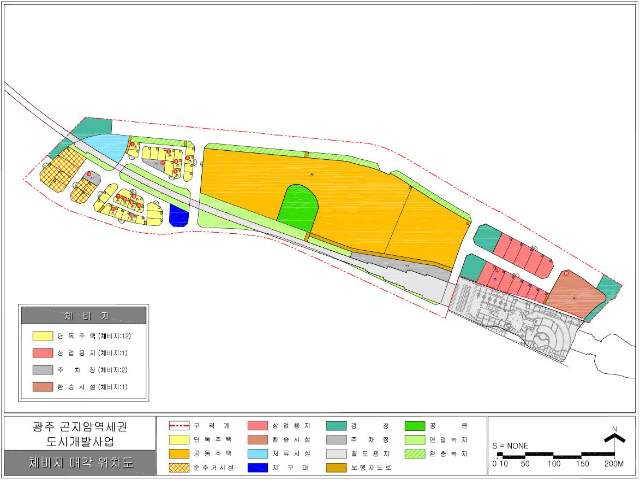
Task: Click the dark 체비지 매각 위치도 title box
Action: (x=79, y=464)
